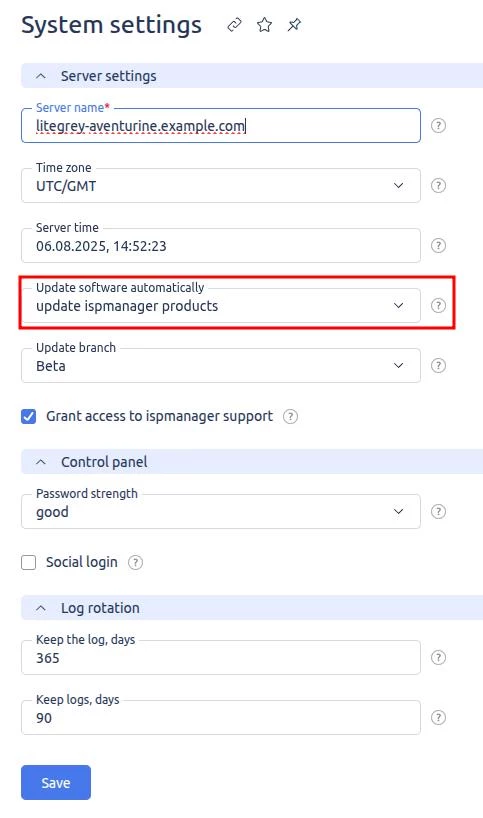Open the Update branch Beta dropdown

221,366
